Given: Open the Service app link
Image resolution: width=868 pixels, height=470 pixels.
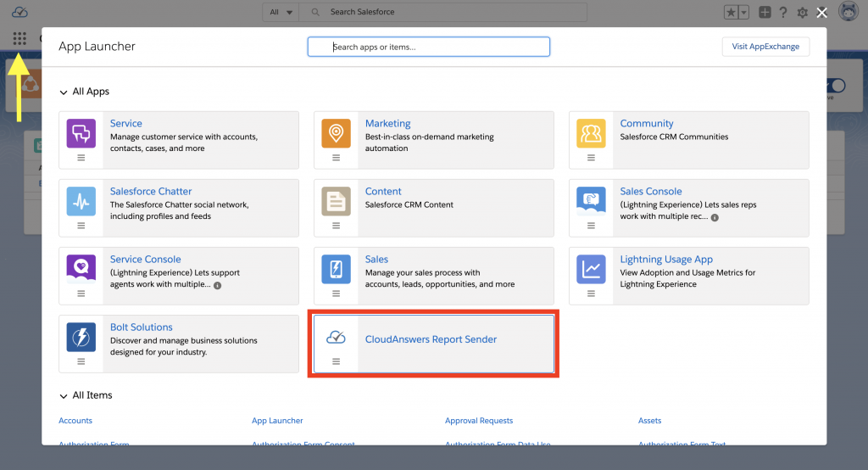Looking at the screenshot, I should [x=125, y=123].
